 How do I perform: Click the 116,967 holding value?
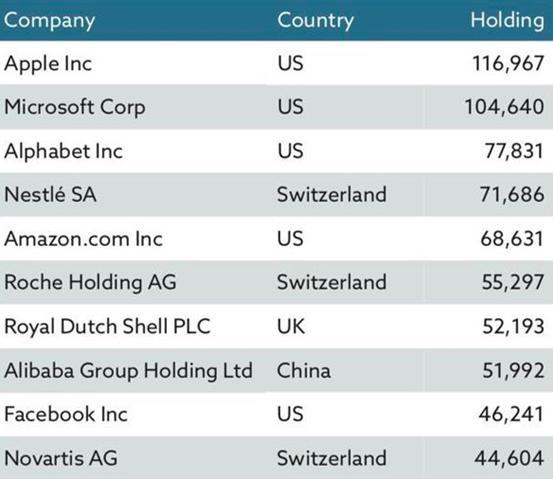pyautogui.click(x=508, y=63)
